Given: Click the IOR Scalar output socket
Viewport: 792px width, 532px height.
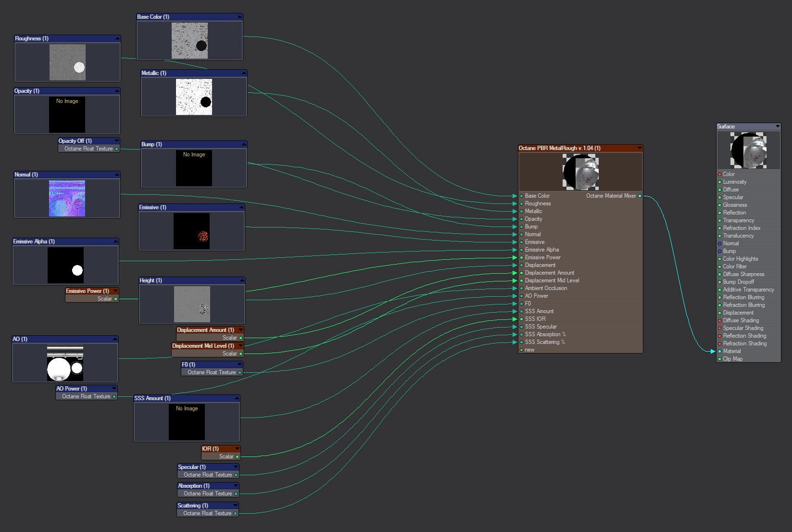Looking at the screenshot, I should click(x=238, y=457).
